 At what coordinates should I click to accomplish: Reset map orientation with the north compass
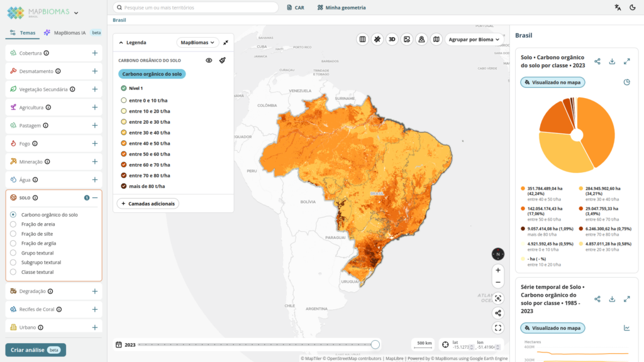pos(498,254)
